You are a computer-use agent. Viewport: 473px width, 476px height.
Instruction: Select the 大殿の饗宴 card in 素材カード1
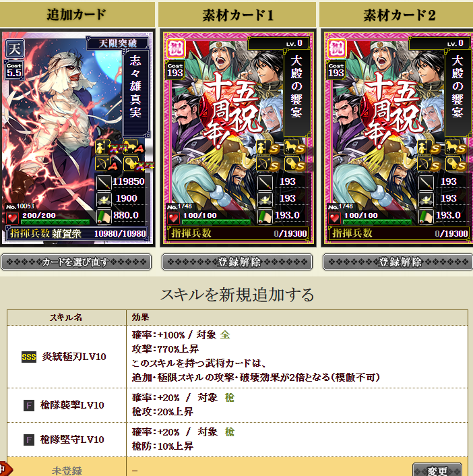click(x=238, y=138)
